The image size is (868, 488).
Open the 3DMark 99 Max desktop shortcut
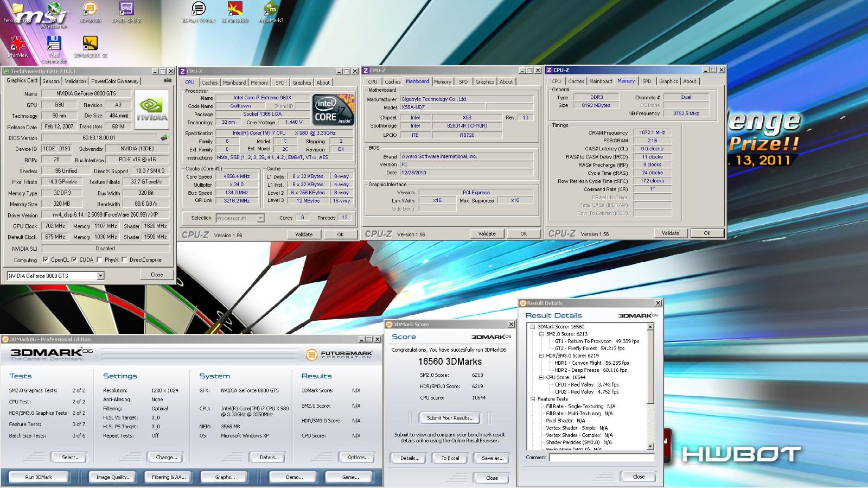tap(199, 12)
